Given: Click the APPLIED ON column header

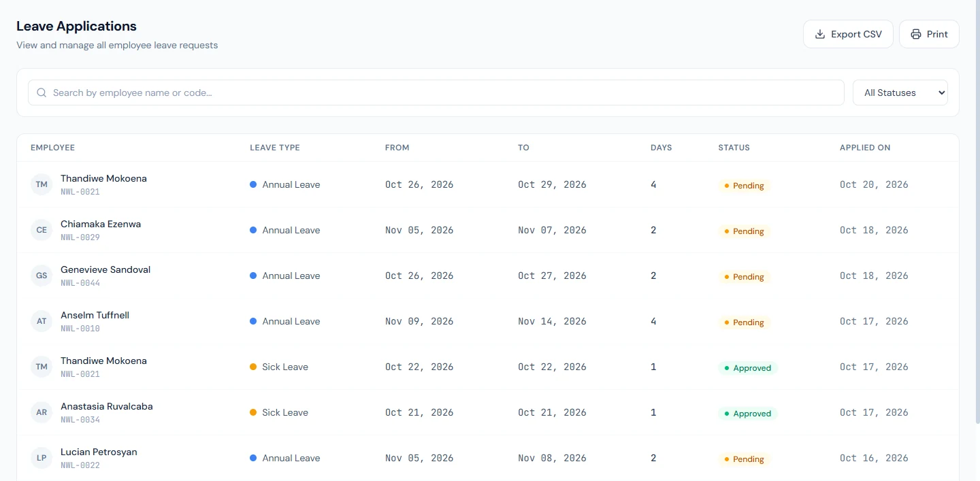Looking at the screenshot, I should (x=865, y=148).
